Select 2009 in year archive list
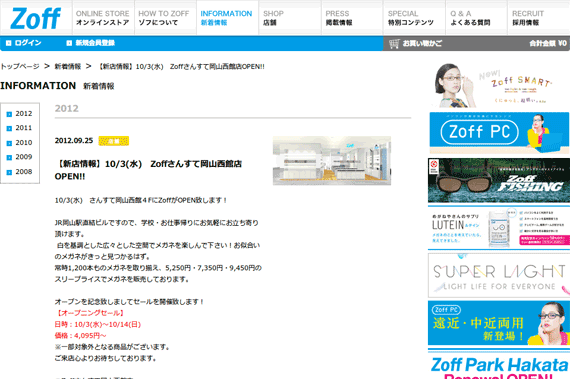Image resolution: width=570 pixels, height=379 pixels. tap(24, 157)
